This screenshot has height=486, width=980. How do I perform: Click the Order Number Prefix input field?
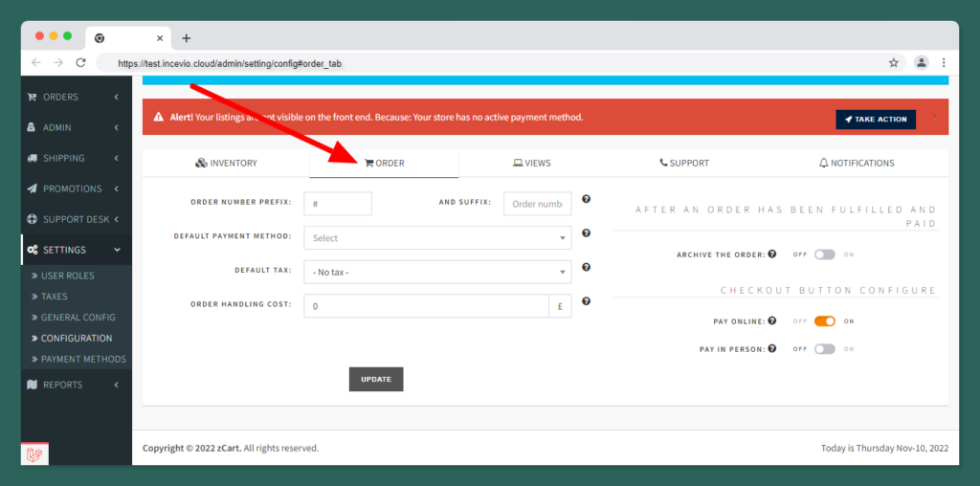click(x=338, y=204)
